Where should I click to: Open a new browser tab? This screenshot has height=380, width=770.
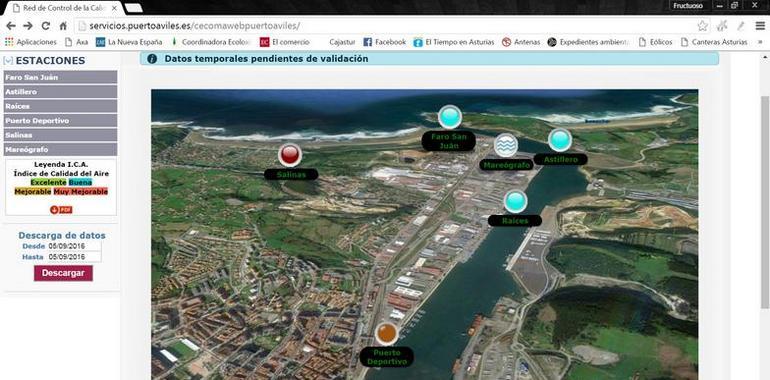point(134,8)
